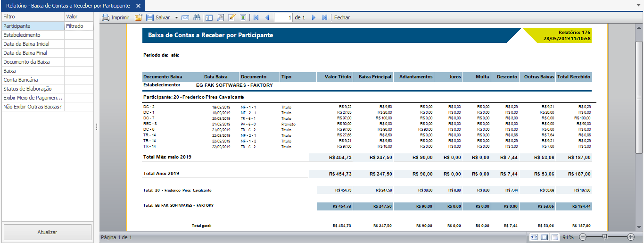Click the zoom out minus button
Viewport: 644px width, 243px height.
583,237
